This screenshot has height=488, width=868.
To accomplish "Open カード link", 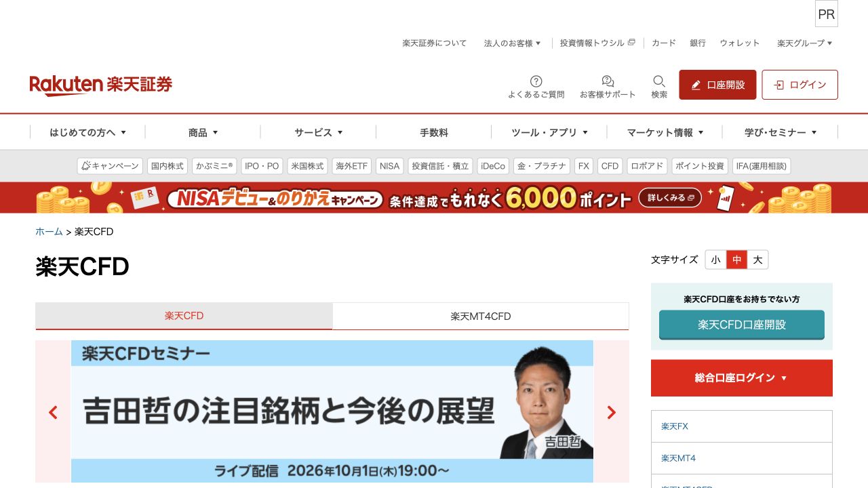I will (x=664, y=43).
